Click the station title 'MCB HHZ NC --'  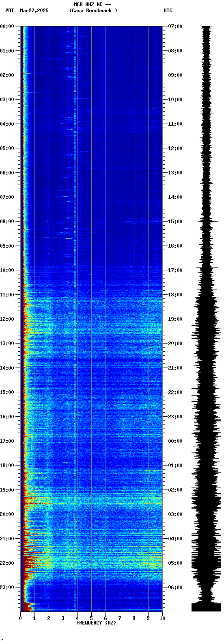pos(93,4)
